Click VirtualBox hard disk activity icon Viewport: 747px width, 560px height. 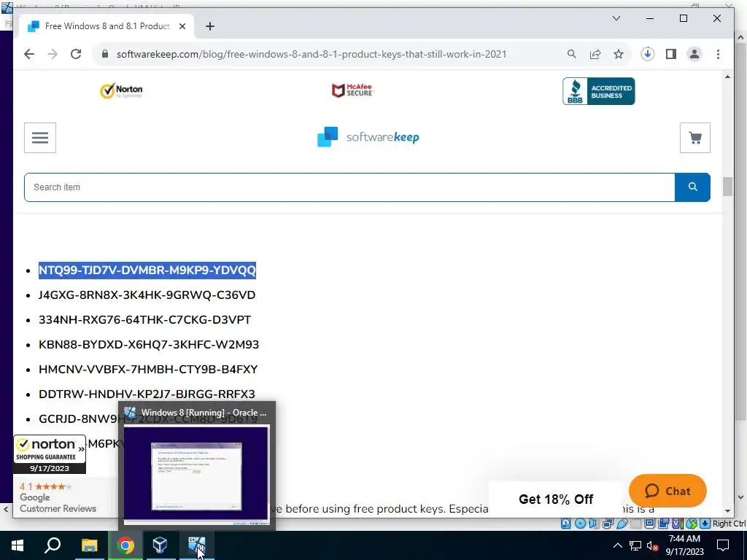click(x=565, y=524)
